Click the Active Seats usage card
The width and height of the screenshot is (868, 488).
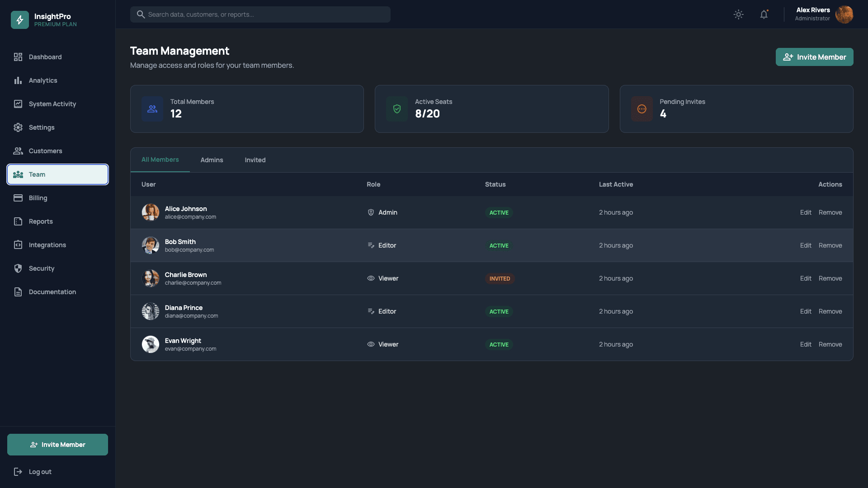pos(491,109)
